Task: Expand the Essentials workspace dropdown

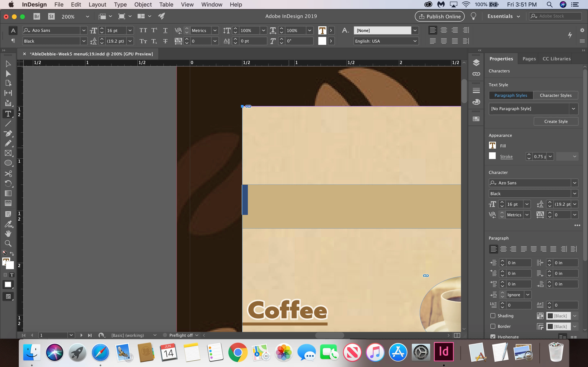Action: (503, 16)
